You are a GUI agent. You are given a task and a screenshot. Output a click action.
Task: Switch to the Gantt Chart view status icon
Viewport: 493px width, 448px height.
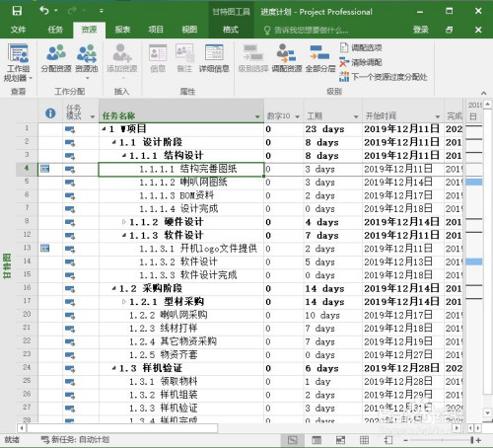click(x=292, y=440)
